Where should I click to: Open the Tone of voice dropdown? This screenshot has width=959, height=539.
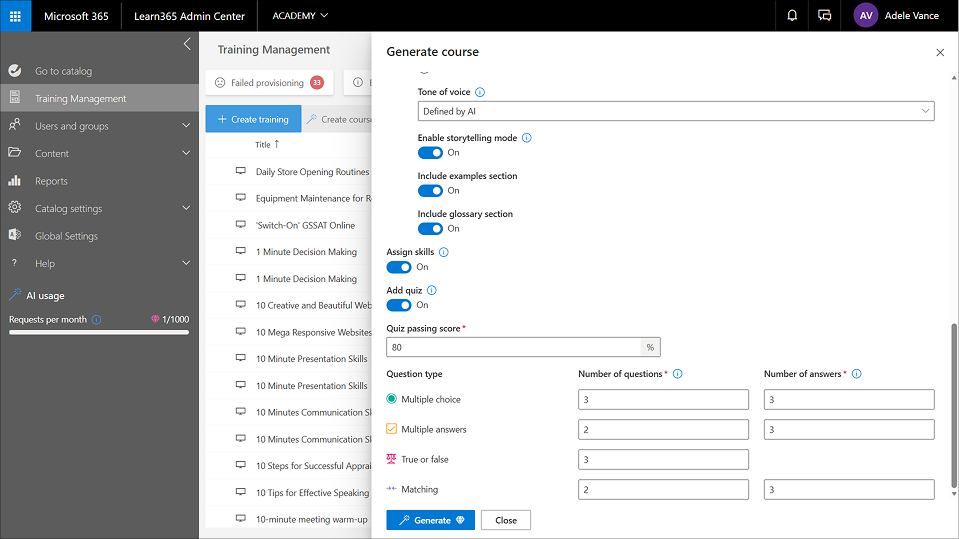[x=676, y=111]
